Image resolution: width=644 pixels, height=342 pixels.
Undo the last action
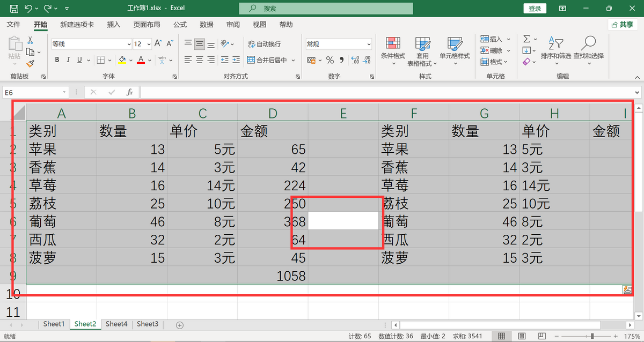[x=28, y=9]
